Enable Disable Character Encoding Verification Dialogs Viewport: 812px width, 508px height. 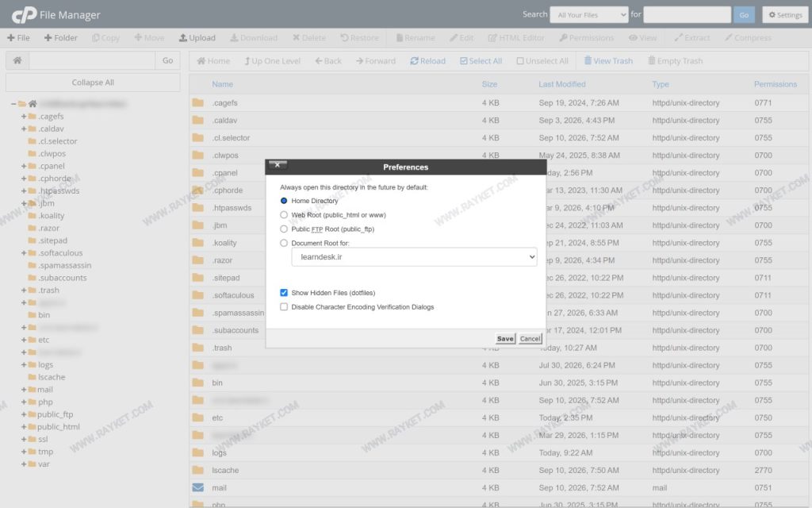[284, 307]
